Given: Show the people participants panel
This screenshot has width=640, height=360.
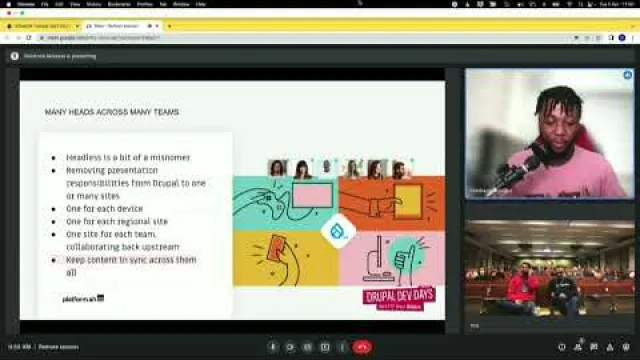Looking at the screenshot, I should coord(578,347).
